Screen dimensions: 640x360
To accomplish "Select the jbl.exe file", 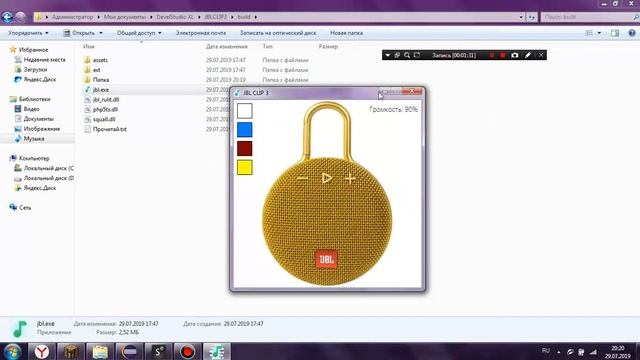I will click(x=100, y=89).
